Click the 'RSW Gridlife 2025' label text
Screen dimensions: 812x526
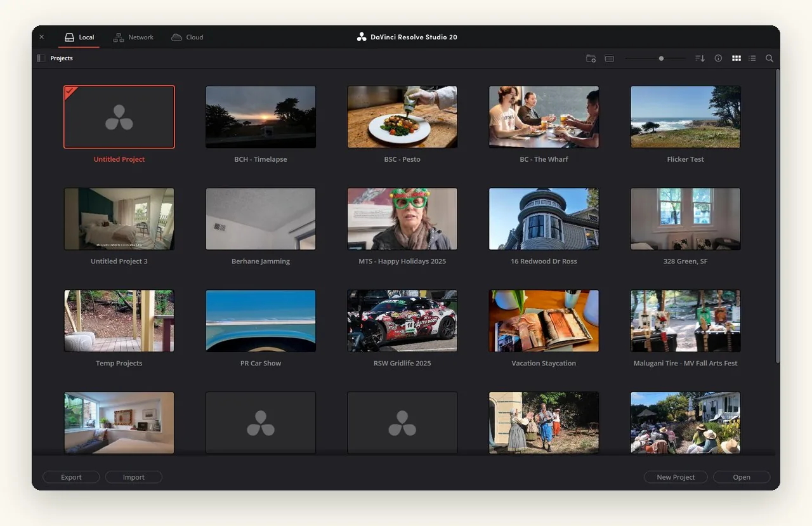click(402, 364)
